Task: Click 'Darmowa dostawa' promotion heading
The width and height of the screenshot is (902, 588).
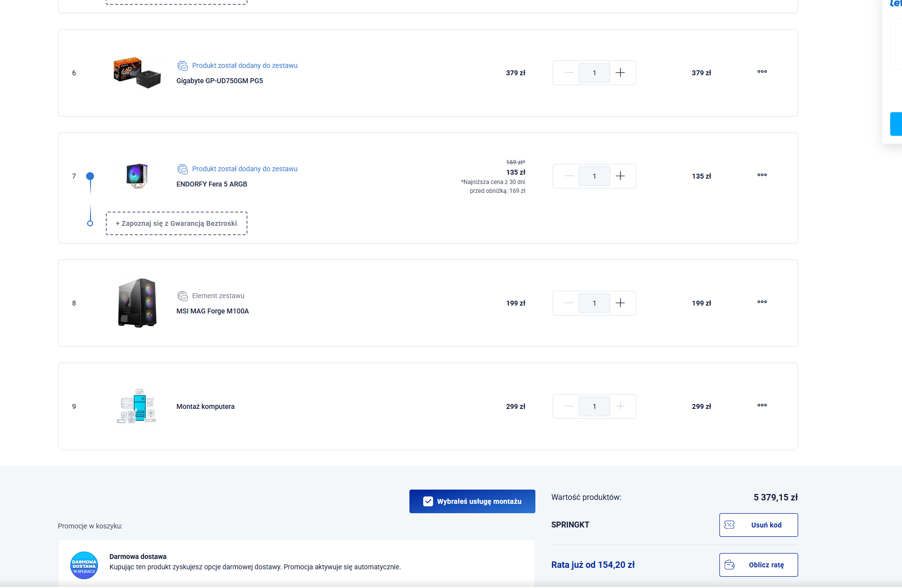Action: tap(138, 557)
